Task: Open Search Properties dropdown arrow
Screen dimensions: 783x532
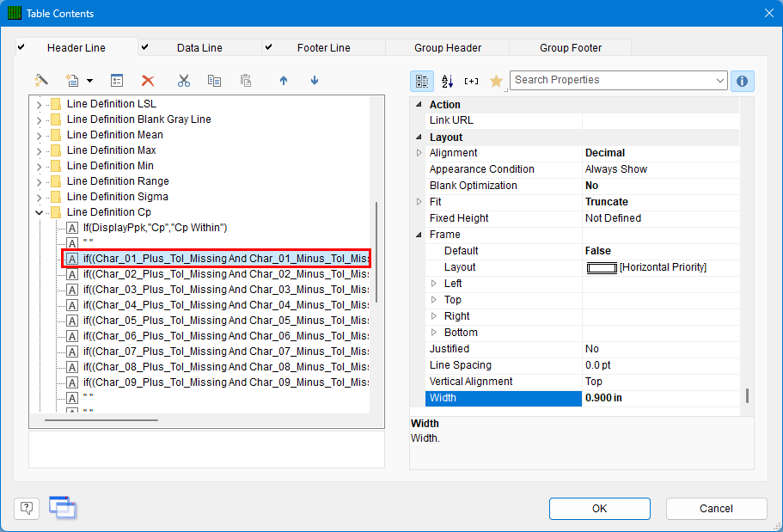Action: 719,81
